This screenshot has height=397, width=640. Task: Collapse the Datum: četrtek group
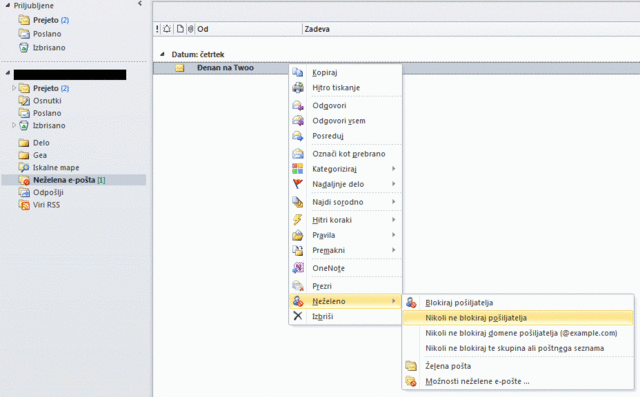coord(162,54)
